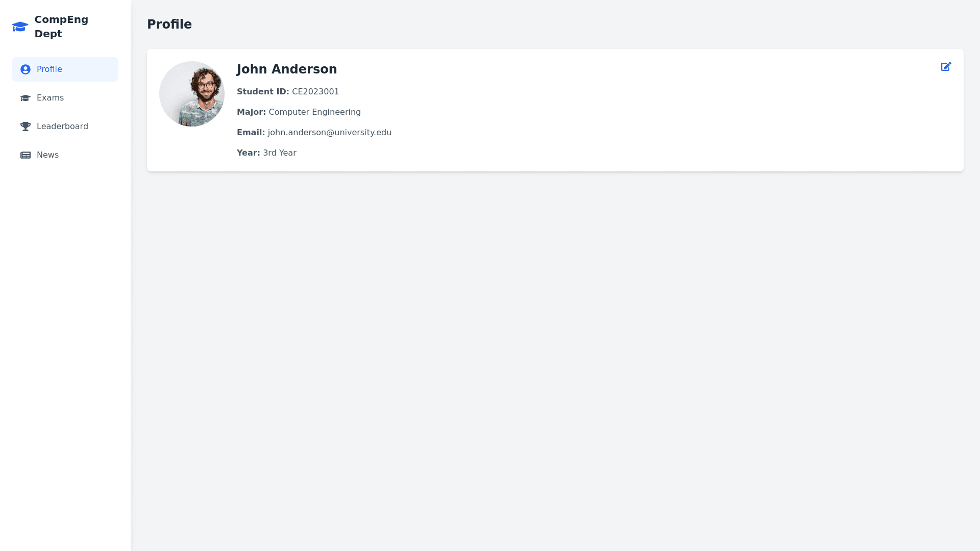Click the Student ID CE2023001 text
Viewport: 980px width, 551px height.
[315, 92]
